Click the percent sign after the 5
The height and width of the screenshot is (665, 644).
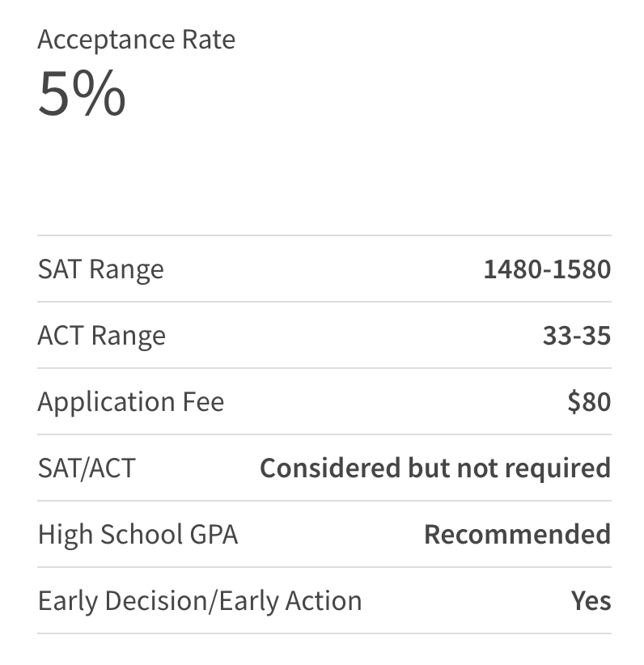pyautogui.click(x=99, y=93)
